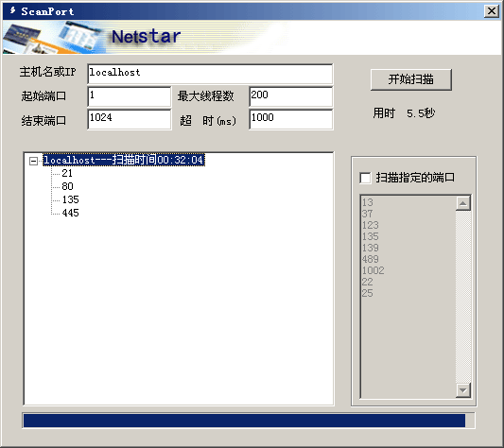Click port 37 in the specified ports list
This screenshot has width=504, height=448.
point(368,214)
